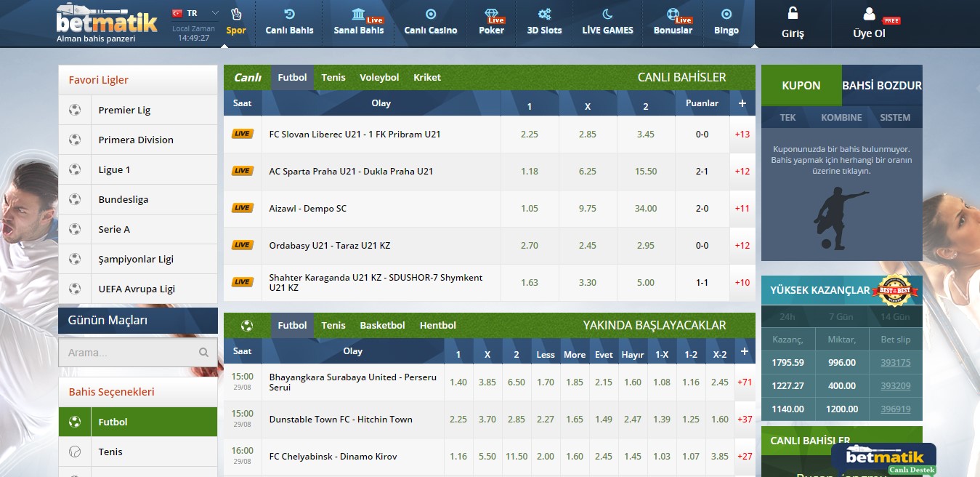Open the Poker diamond icon
This screenshot has height=477, width=980.
pos(491,14)
